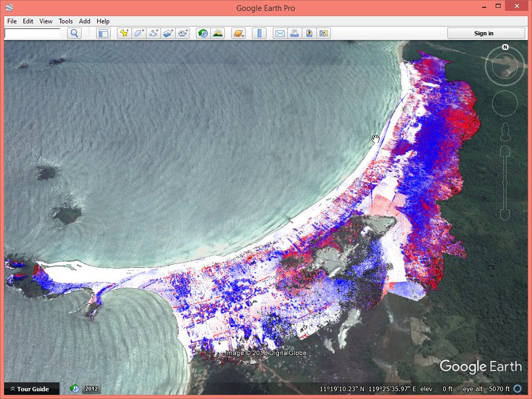Add a new placemark
Image resolution: width=532 pixels, height=399 pixels.
[x=124, y=33]
